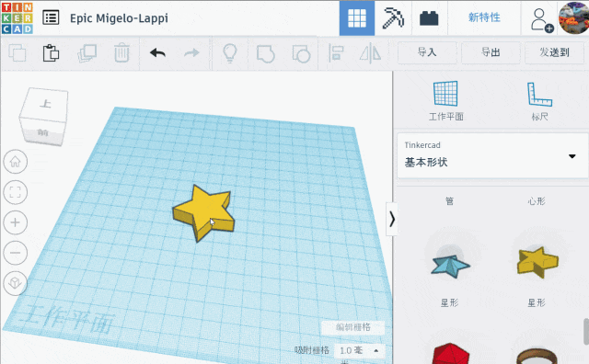
Task: Click the 管 shape label
Action: pos(450,201)
